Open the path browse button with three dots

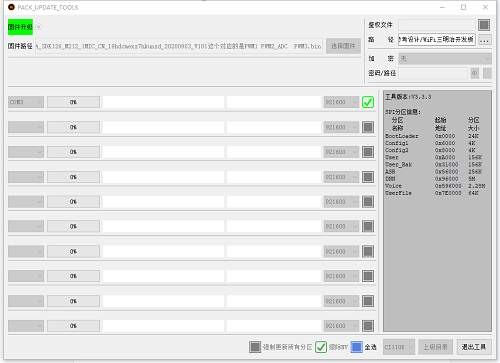(x=484, y=40)
